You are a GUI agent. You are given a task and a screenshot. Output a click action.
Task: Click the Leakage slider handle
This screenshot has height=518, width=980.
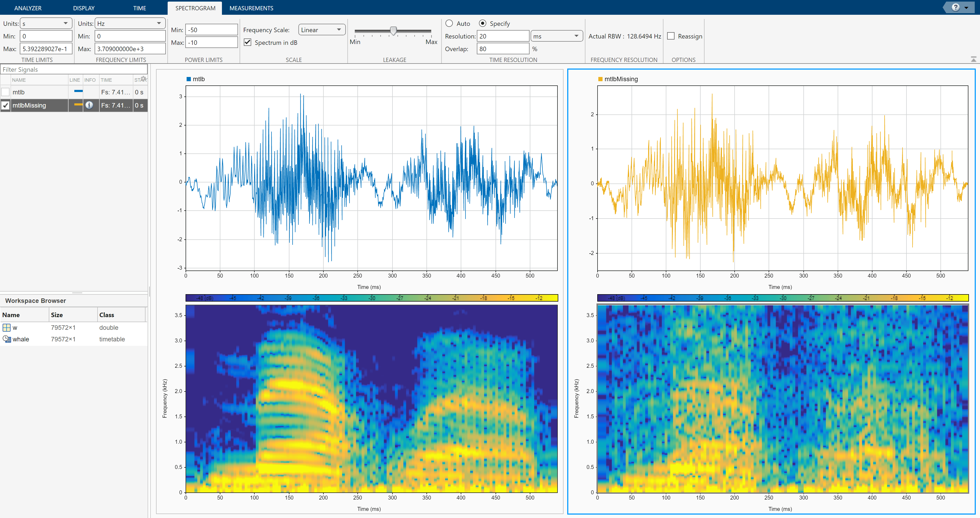pyautogui.click(x=393, y=31)
